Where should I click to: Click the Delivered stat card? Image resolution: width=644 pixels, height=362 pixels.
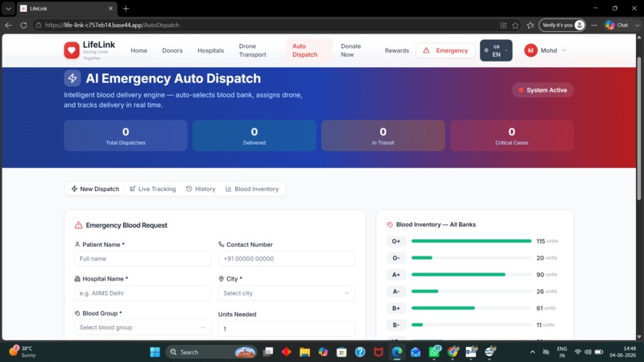pyautogui.click(x=254, y=136)
